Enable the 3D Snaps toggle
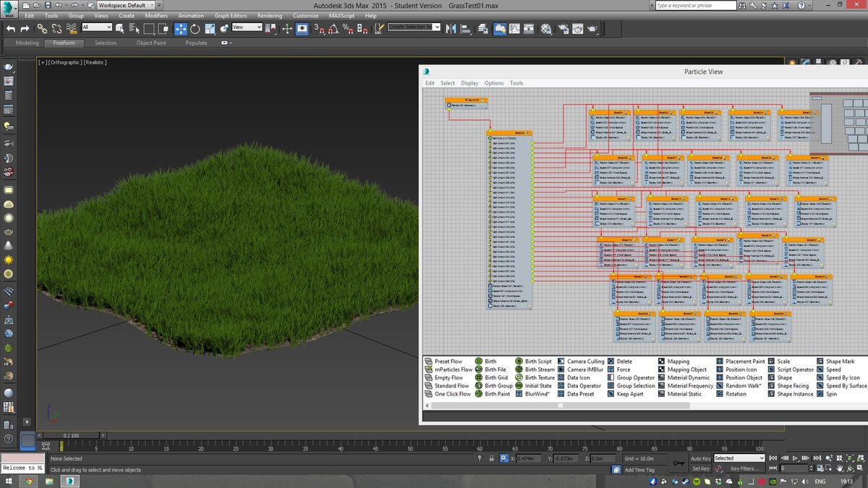 [x=318, y=29]
